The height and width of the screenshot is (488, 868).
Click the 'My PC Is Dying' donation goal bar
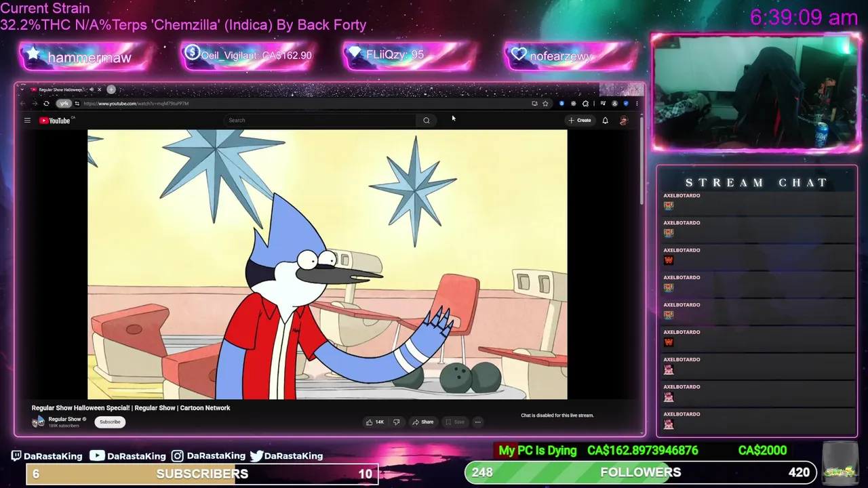pyautogui.click(x=643, y=451)
